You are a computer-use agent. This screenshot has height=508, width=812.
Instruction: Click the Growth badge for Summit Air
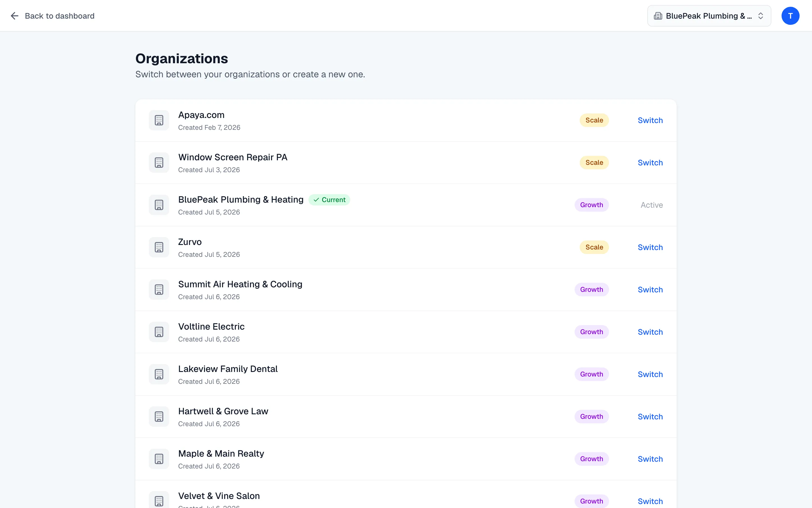pyautogui.click(x=592, y=290)
